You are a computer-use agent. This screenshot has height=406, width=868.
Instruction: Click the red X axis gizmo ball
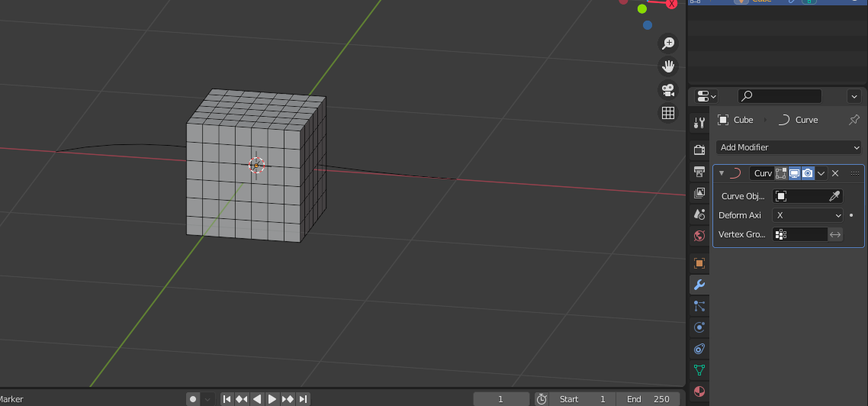click(x=672, y=3)
